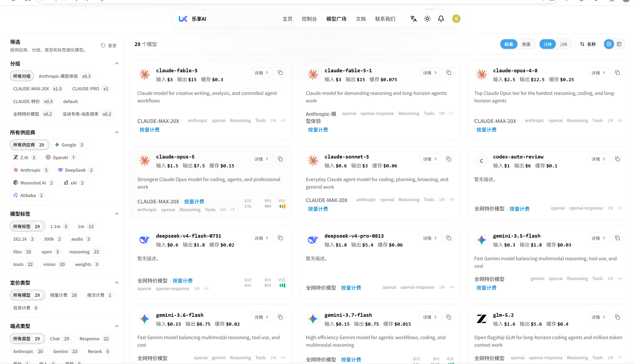
Task: Collapse the 端点类型 section
Action: 117,326
